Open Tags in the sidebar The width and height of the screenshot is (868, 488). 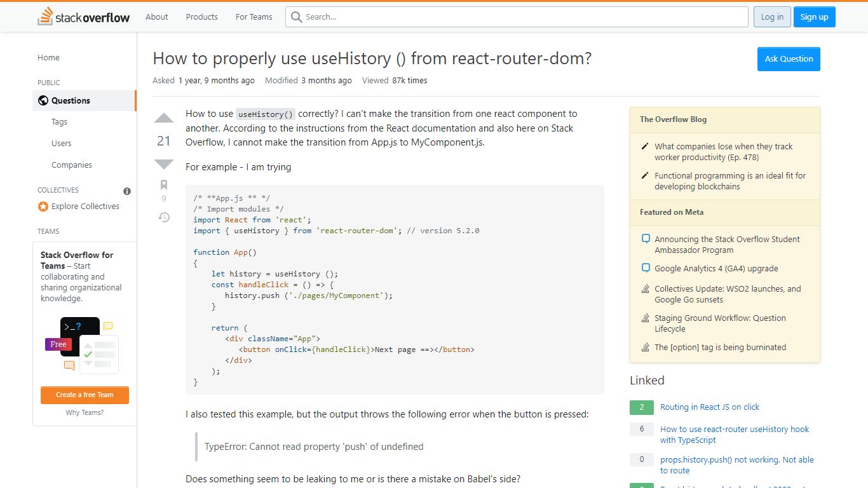point(59,122)
